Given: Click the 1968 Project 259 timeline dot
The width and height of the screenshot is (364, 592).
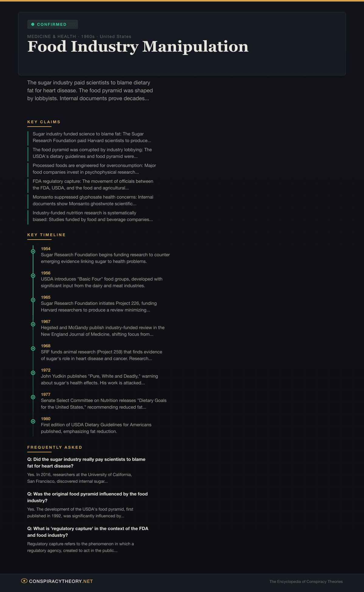Looking at the screenshot, I should point(33,349).
